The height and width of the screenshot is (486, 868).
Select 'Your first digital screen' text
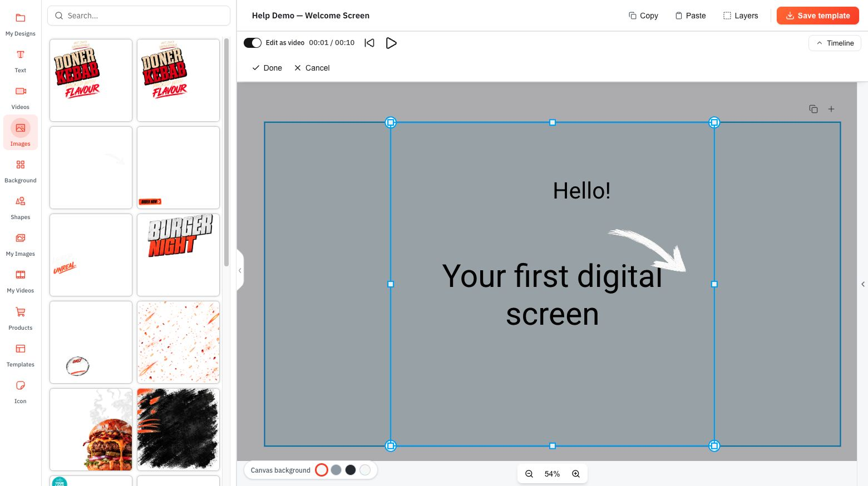click(552, 295)
